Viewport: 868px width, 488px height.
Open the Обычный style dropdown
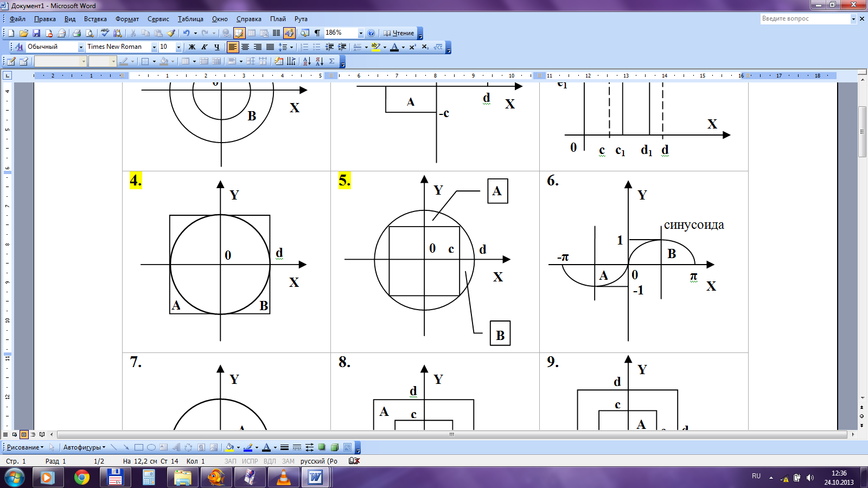click(81, 47)
